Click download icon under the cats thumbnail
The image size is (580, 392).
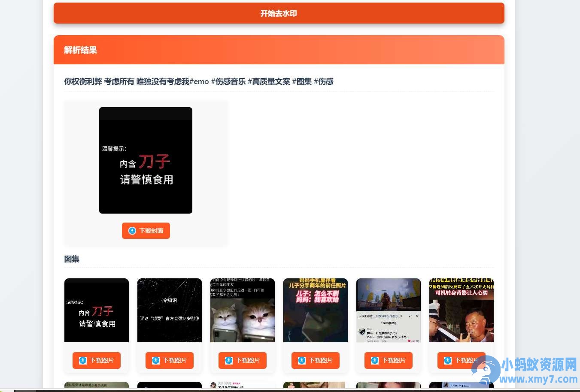coord(229,360)
